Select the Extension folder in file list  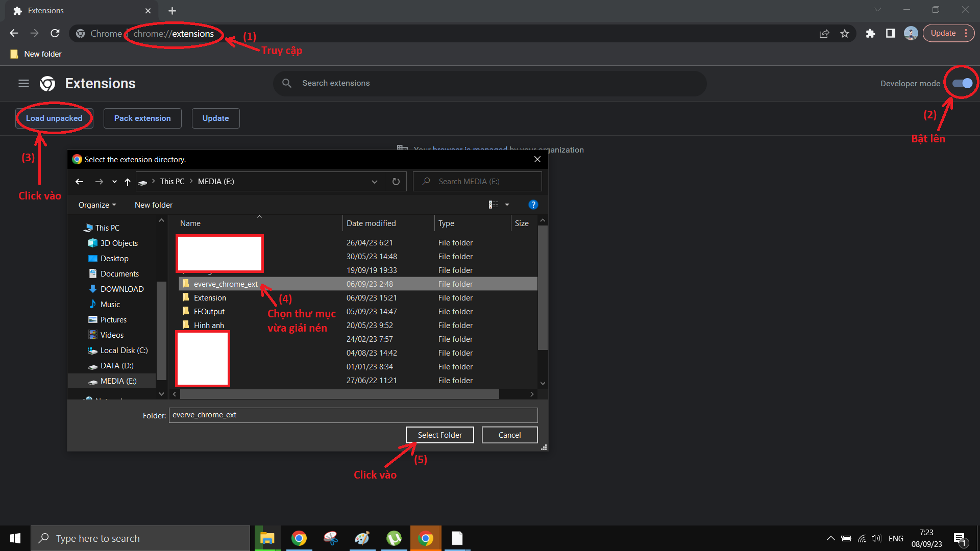click(x=210, y=298)
